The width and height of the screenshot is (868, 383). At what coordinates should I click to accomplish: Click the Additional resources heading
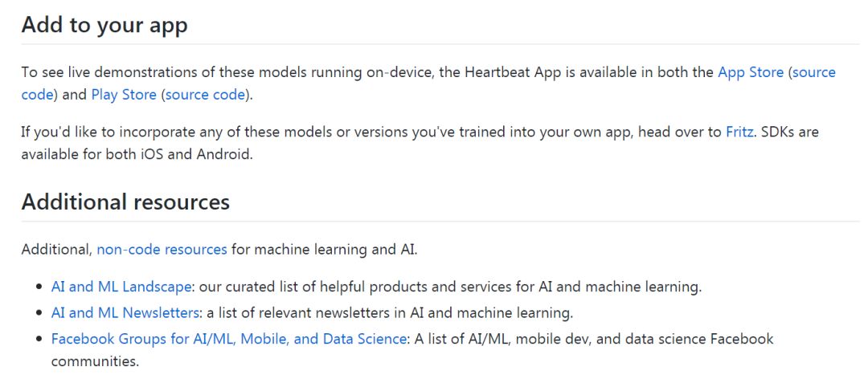(125, 202)
